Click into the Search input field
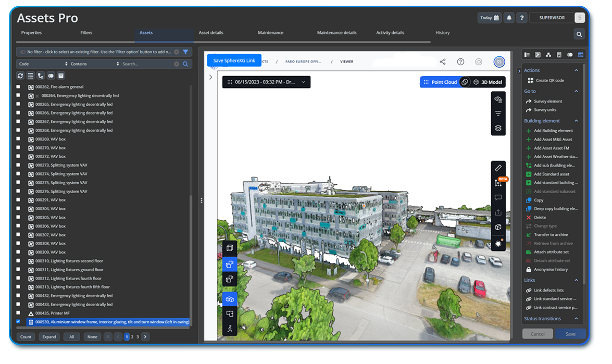Viewport: 612px width, 364px height. (x=147, y=64)
